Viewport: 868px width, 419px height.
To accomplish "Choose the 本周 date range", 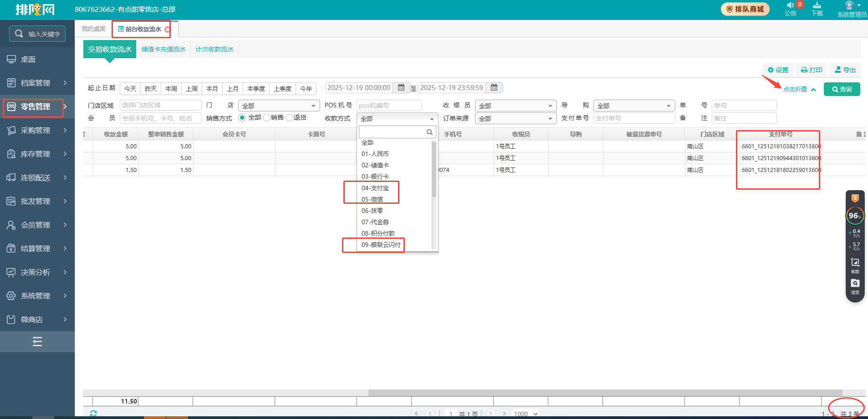I will pyautogui.click(x=171, y=89).
